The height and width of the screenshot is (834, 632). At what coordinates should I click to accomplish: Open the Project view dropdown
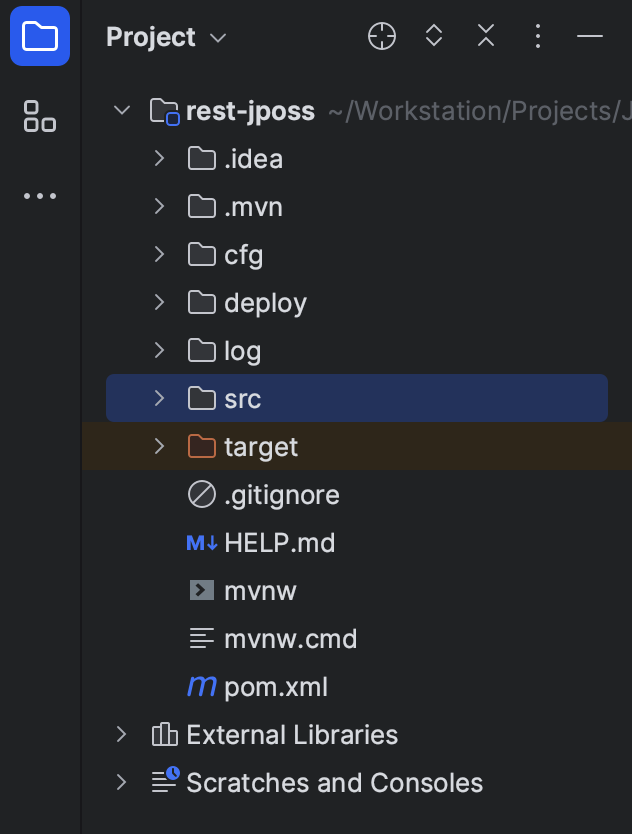coord(167,37)
